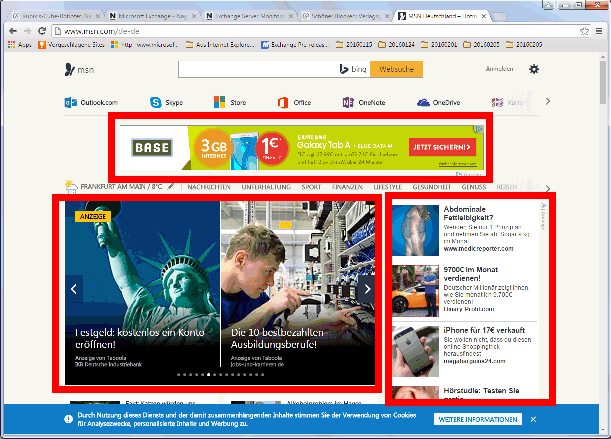This screenshot has width=611, height=439.
Task: Click the browser address bar
Action: pyautogui.click(x=320, y=31)
